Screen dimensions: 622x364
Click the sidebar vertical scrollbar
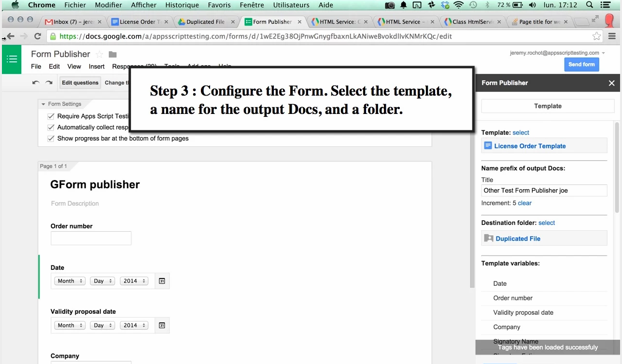point(617,167)
